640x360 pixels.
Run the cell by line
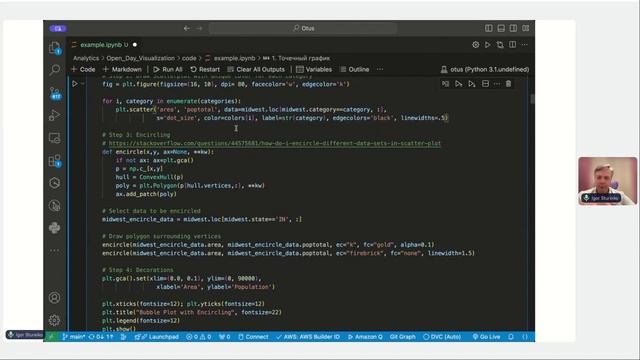445,84
